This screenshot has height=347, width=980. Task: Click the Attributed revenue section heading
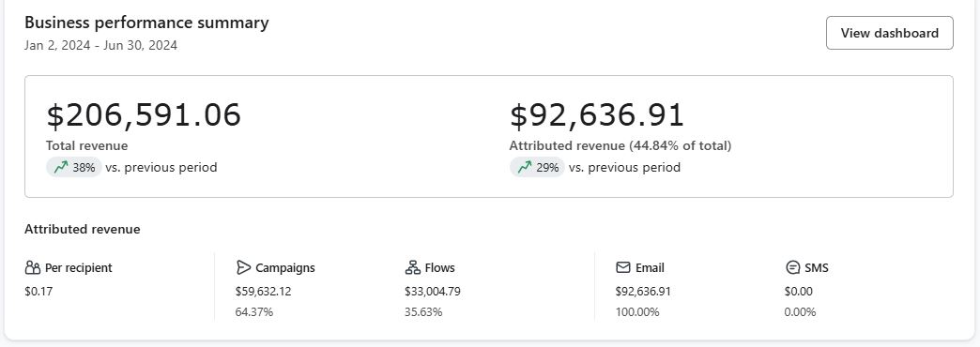(x=83, y=229)
